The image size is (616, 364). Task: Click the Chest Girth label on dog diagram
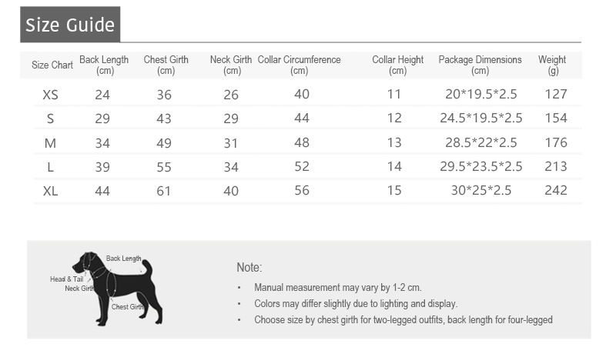coord(128,307)
